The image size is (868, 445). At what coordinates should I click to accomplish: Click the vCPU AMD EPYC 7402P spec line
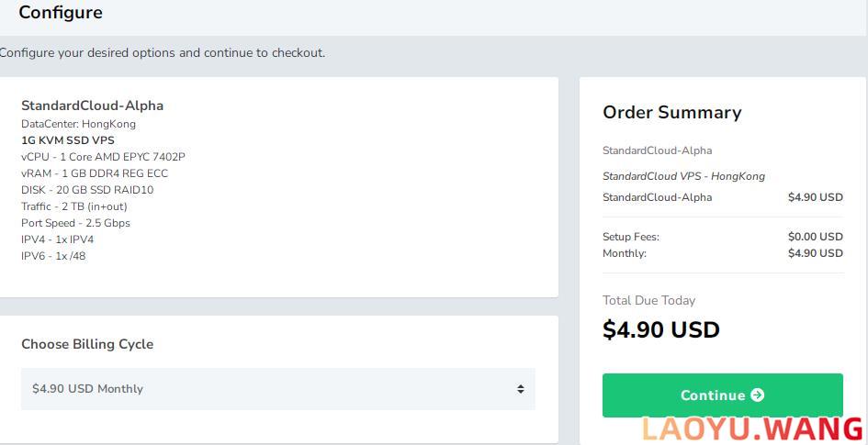click(103, 157)
